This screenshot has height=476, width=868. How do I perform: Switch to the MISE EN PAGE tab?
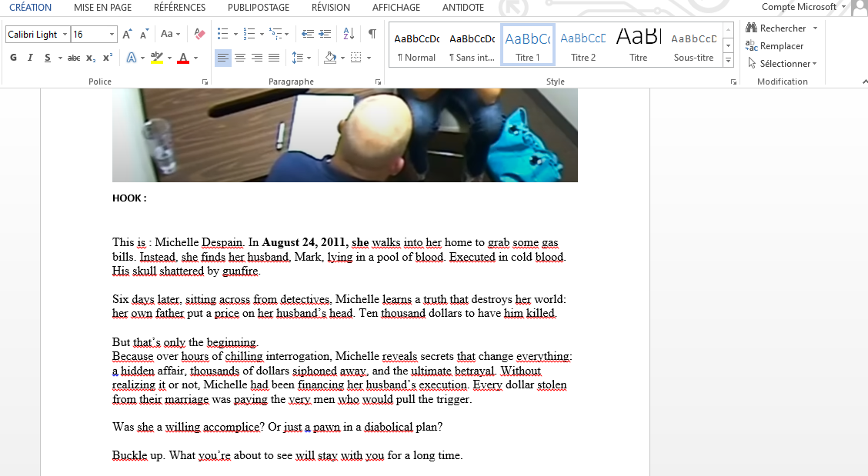point(102,8)
